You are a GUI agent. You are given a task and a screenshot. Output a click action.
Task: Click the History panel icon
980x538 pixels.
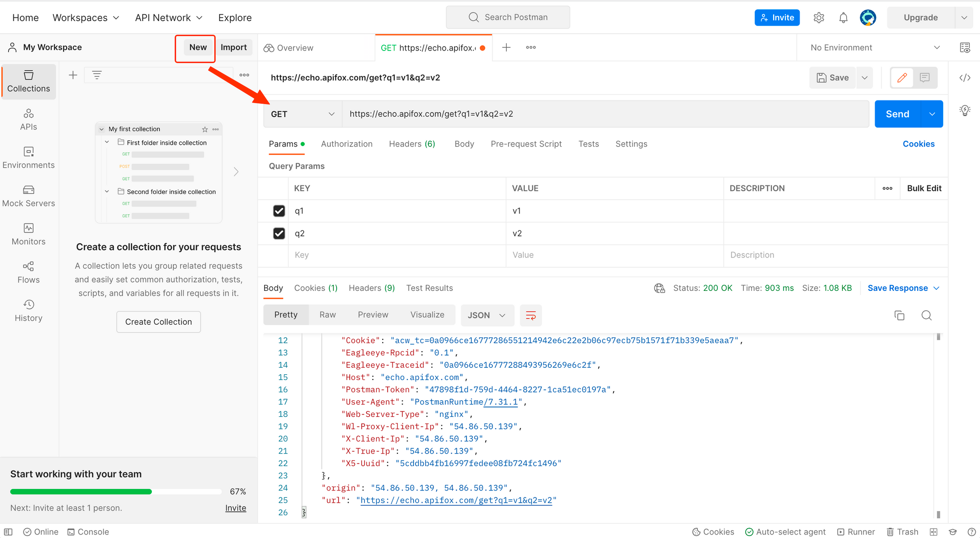click(x=29, y=305)
